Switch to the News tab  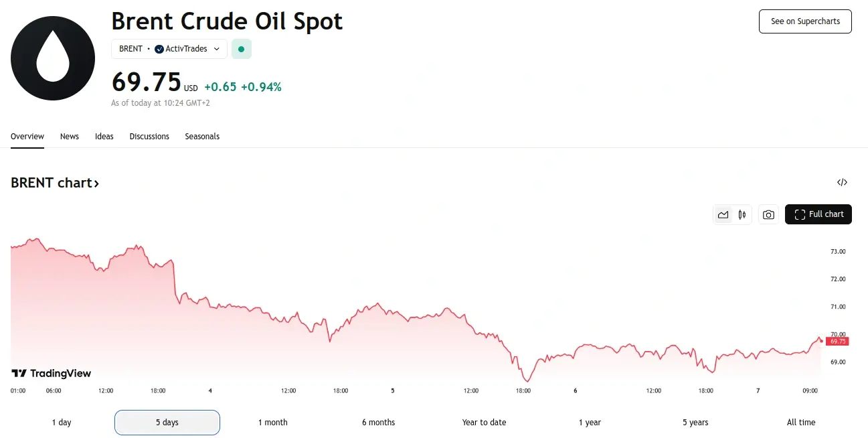[x=69, y=136]
